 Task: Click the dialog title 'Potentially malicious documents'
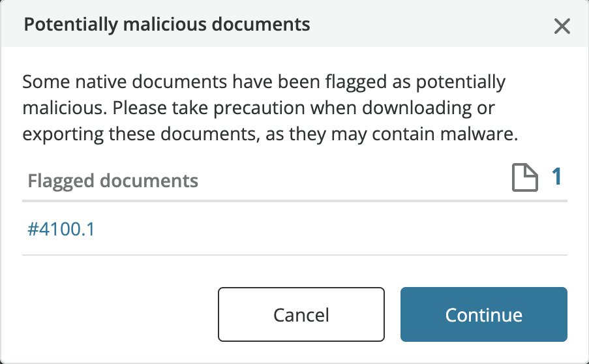167,24
